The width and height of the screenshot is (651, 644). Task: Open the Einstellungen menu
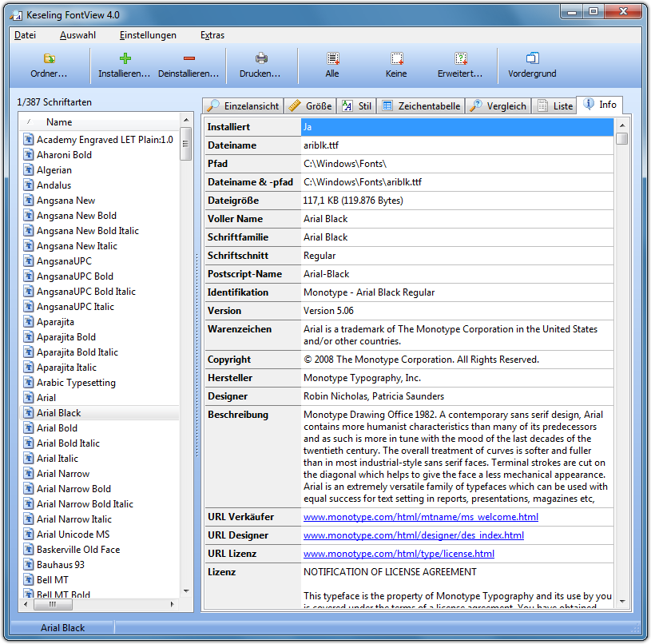point(148,35)
